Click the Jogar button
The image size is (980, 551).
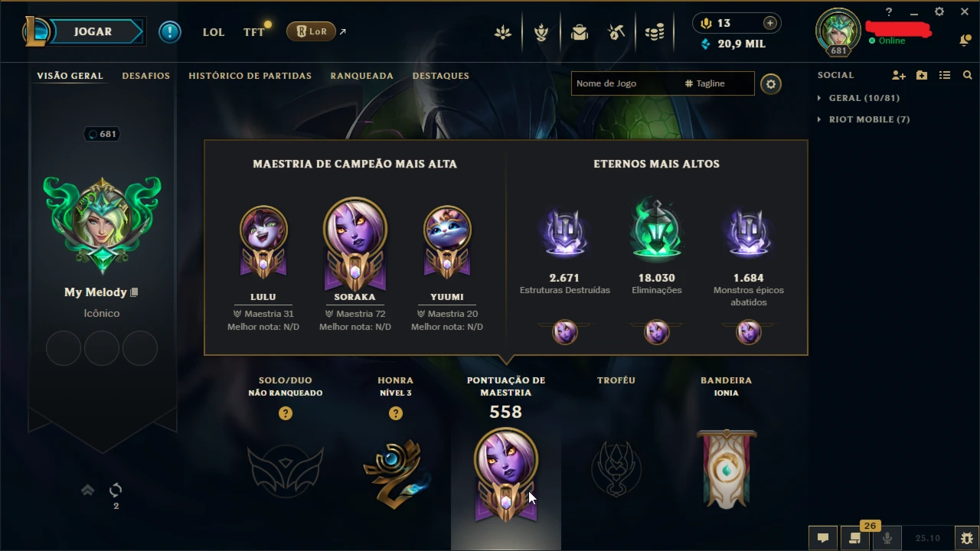point(93,32)
